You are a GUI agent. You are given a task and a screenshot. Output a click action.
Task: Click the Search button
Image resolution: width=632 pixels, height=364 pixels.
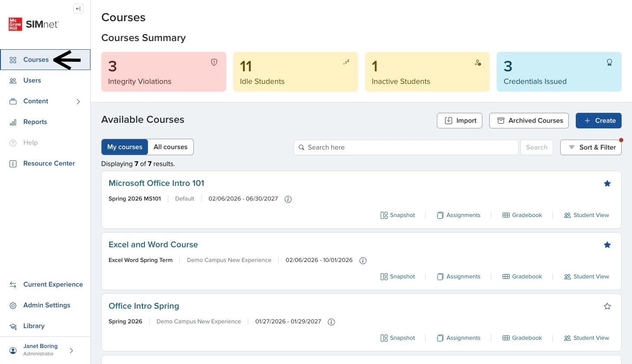click(536, 147)
